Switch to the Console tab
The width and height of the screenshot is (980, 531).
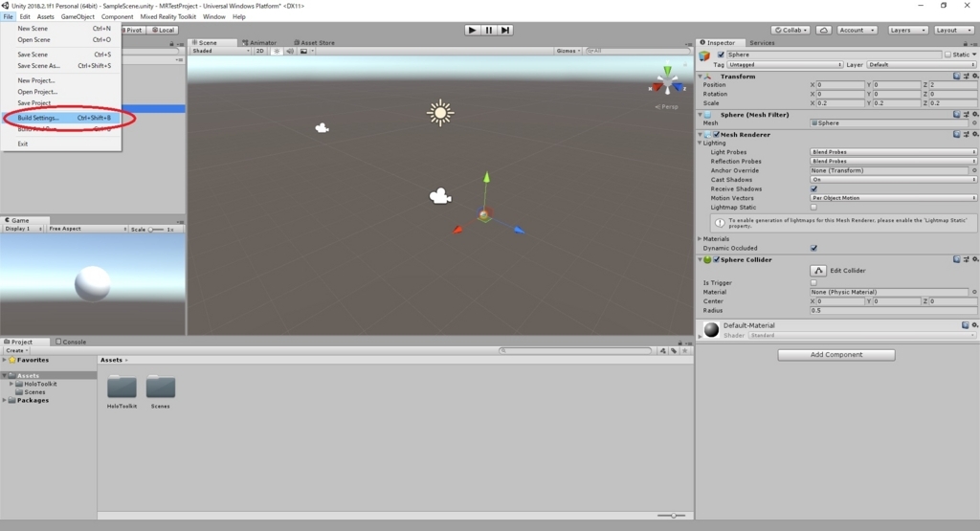click(x=71, y=342)
